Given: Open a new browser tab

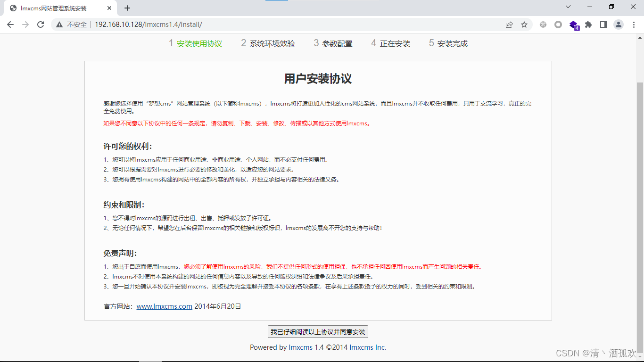Looking at the screenshot, I should 127,8.
